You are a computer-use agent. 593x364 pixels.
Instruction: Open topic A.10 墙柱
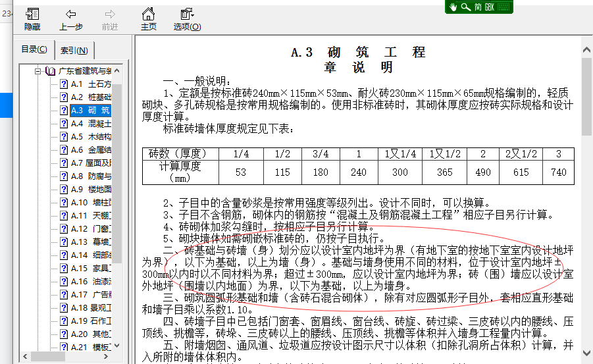coord(91,203)
